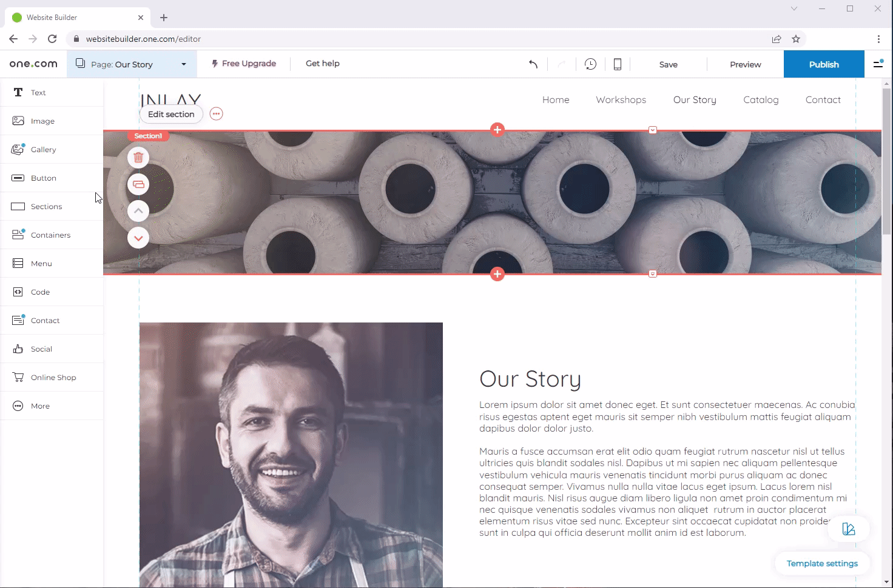Click the vertical page scrollbar

point(886,161)
